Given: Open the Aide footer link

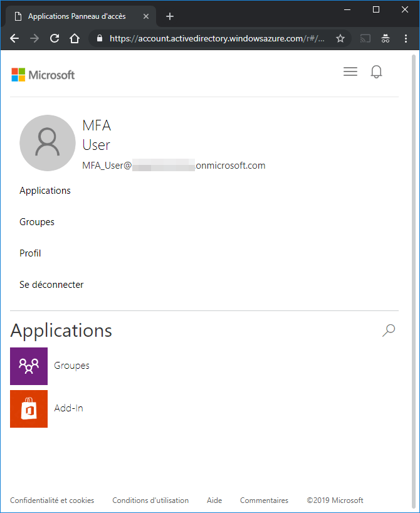Looking at the screenshot, I should click(x=214, y=500).
